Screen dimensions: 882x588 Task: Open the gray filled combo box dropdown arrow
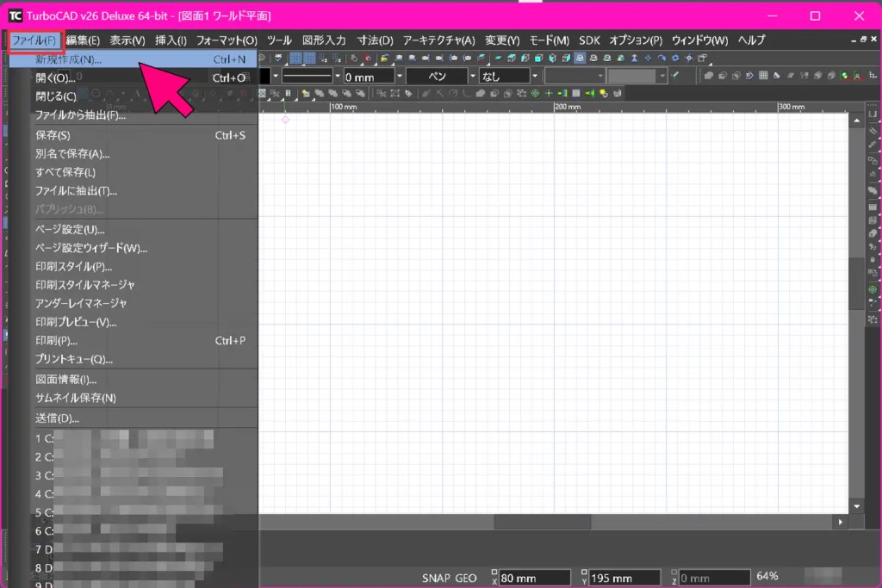coord(662,76)
